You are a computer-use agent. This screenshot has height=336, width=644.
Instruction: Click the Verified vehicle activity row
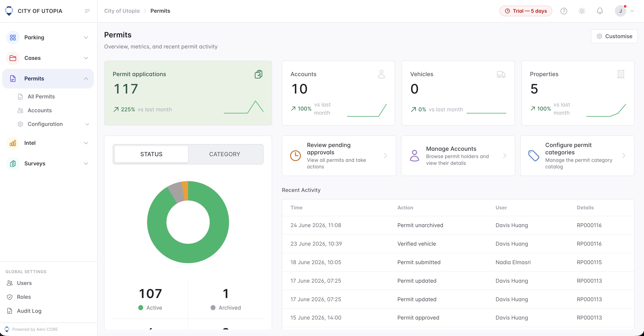coord(458,244)
